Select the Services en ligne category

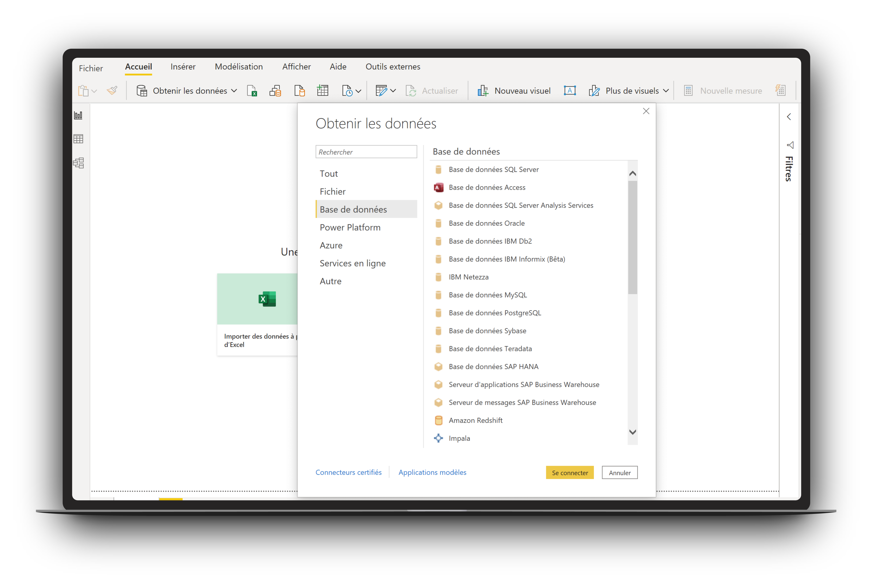point(366,263)
